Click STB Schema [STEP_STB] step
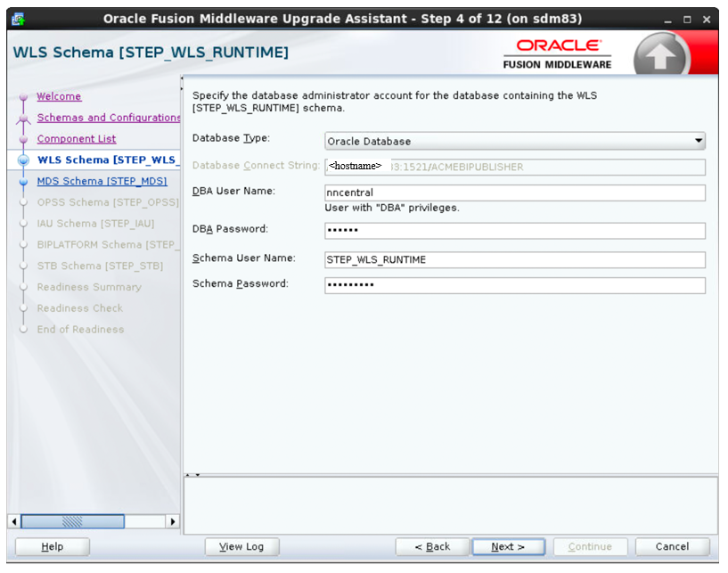Image resolution: width=728 pixels, height=573 pixels. pos(101,266)
